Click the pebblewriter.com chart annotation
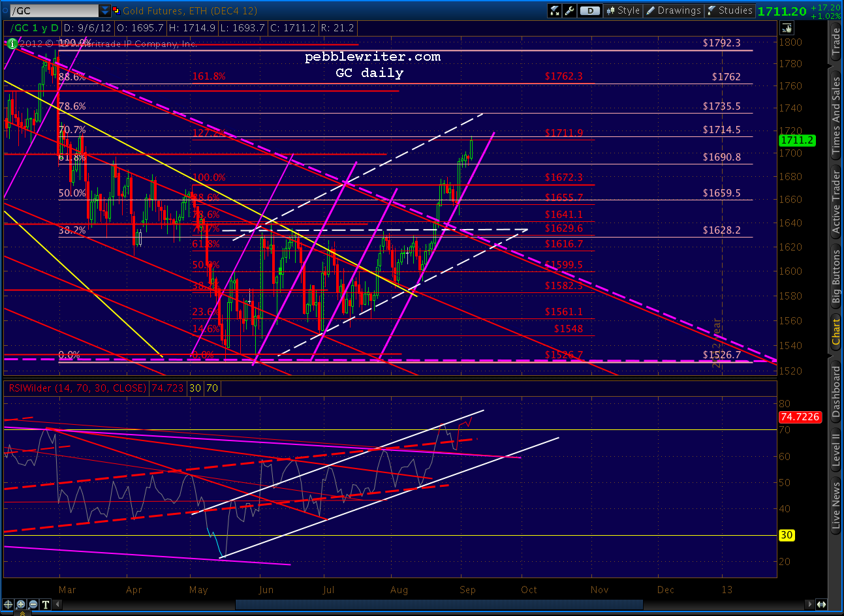The image size is (844, 616). pyautogui.click(x=373, y=57)
